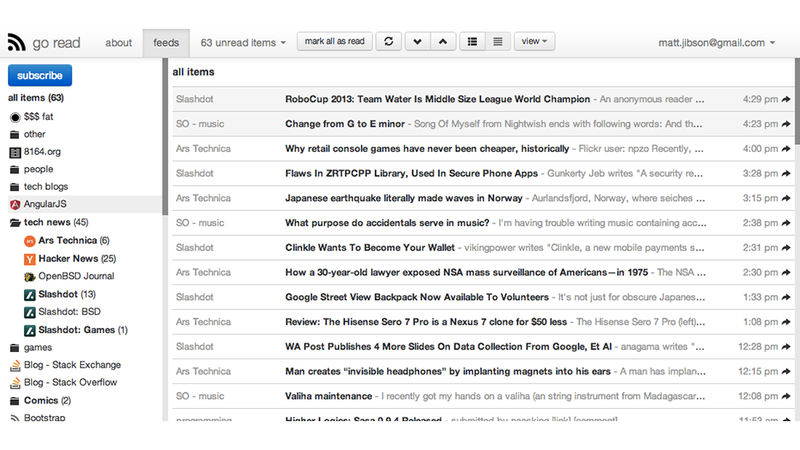This screenshot has height=450, width=800.
Task: Go to previous item with up chevron
Action: [443, 41]
